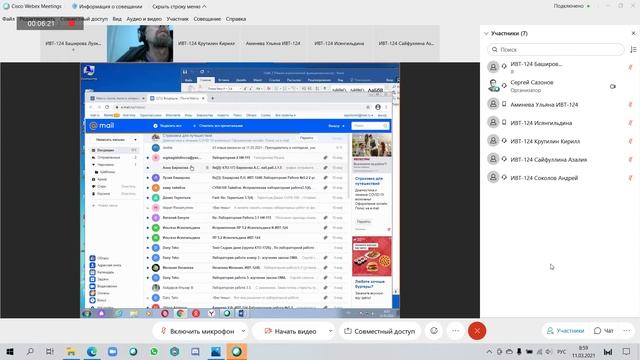This screenshot has height=360, width=640.
Task: Switch РУС input language in tray
Action: (562, 352)
